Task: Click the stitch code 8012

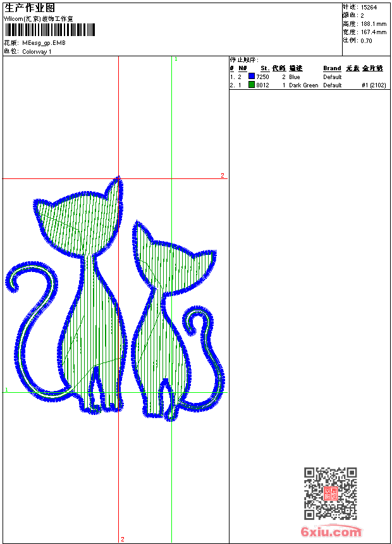Action: [x=262, y=85]
